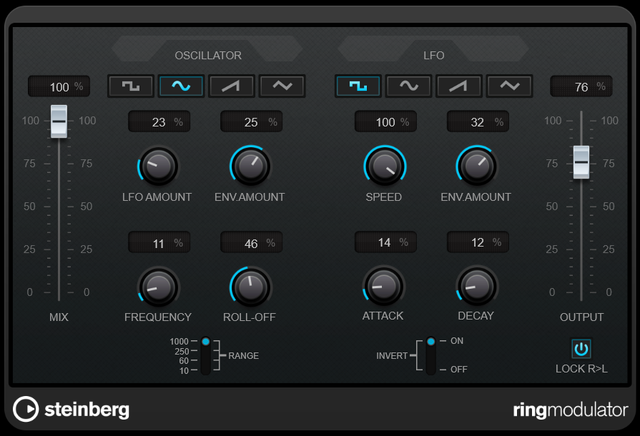Click the Roll-Off knob
Image resolution: width=640 pixels, height=436 pixels.
[251, 287]
